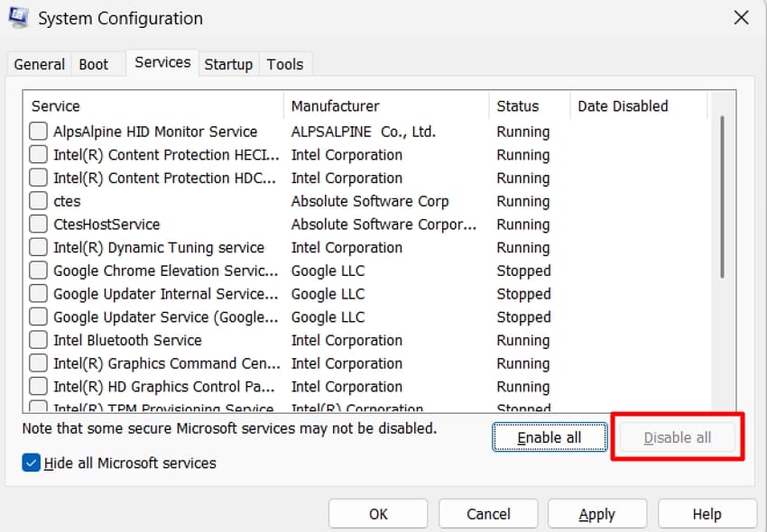Switch to the Startup tab
This screenshot has width=767, height=532.
(228, 64)
